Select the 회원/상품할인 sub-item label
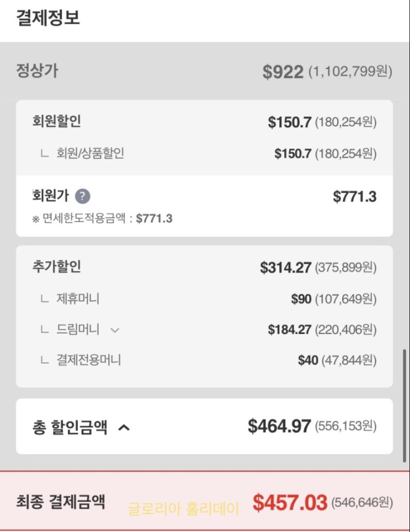This screenshot has width=410, height=532. 90,153
